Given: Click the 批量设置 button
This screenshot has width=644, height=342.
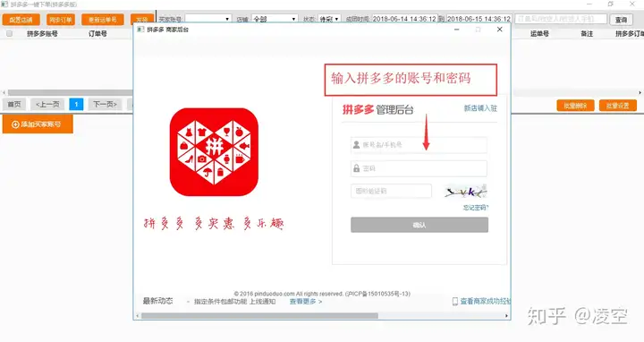Looking at the screenshot, I should tap(618, 106).
